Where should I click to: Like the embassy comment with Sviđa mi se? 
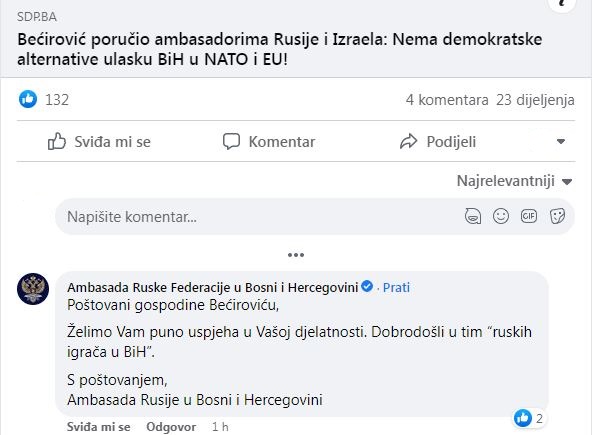[x=99, y=427]
